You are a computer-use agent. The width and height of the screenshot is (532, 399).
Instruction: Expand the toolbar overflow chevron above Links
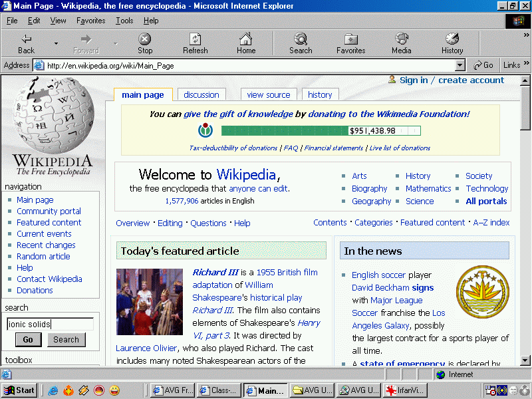[x=526, y=35]
